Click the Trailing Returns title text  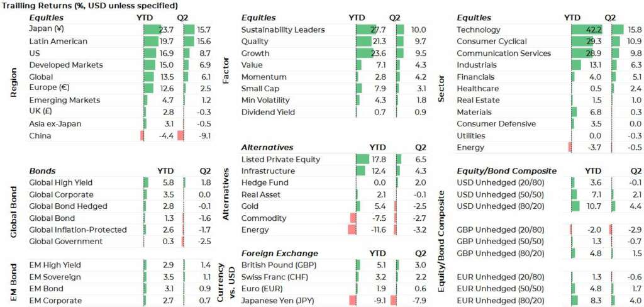coord(89,5)
